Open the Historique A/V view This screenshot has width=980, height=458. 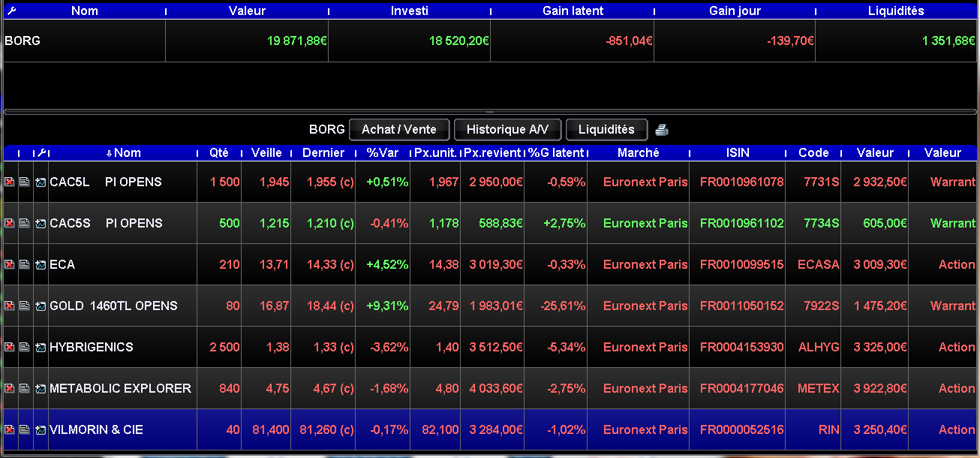coord(507,129)
